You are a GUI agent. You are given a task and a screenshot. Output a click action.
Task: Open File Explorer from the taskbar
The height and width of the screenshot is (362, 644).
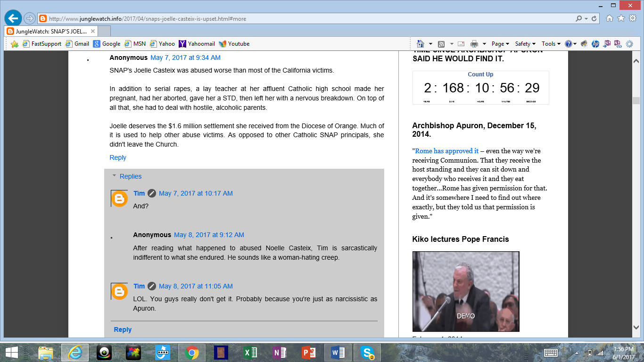[x=45, y=353]
